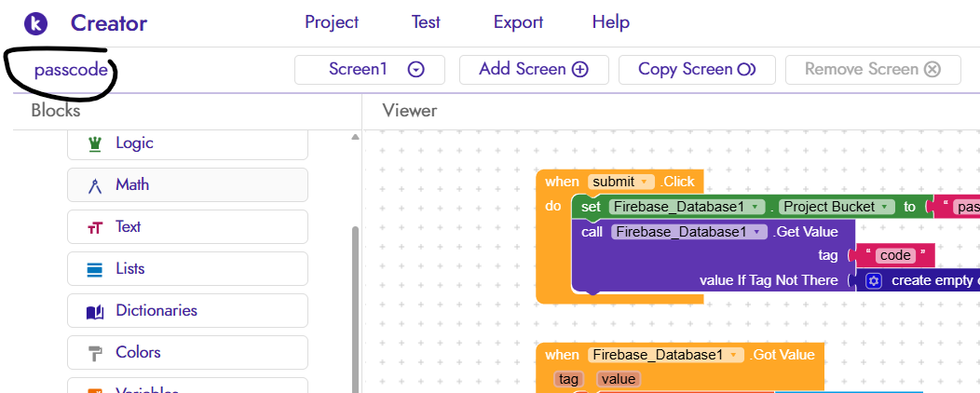Click the Viewer panel heading

[x=409, y=111]
